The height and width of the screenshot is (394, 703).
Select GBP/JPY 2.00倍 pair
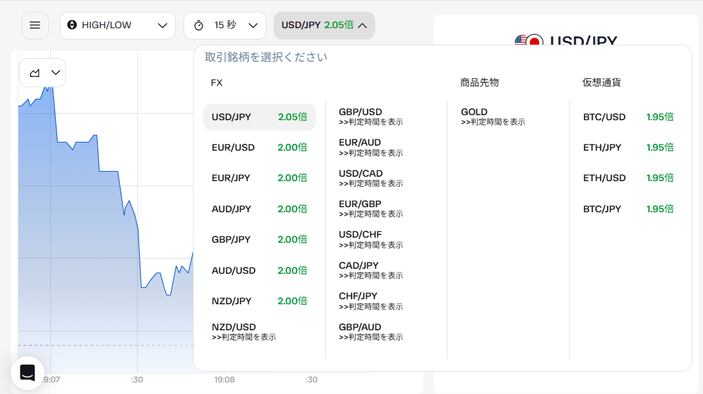[x=259, y=239]
